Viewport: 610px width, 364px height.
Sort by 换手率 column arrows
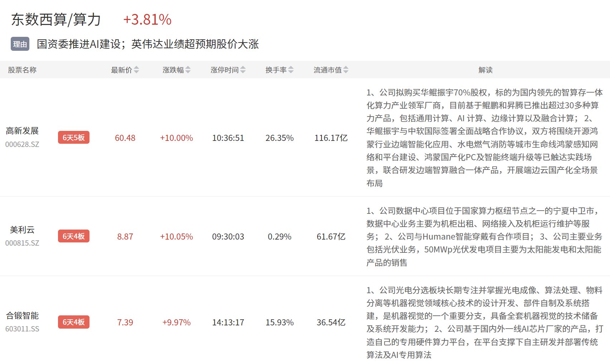pos(291,70)
